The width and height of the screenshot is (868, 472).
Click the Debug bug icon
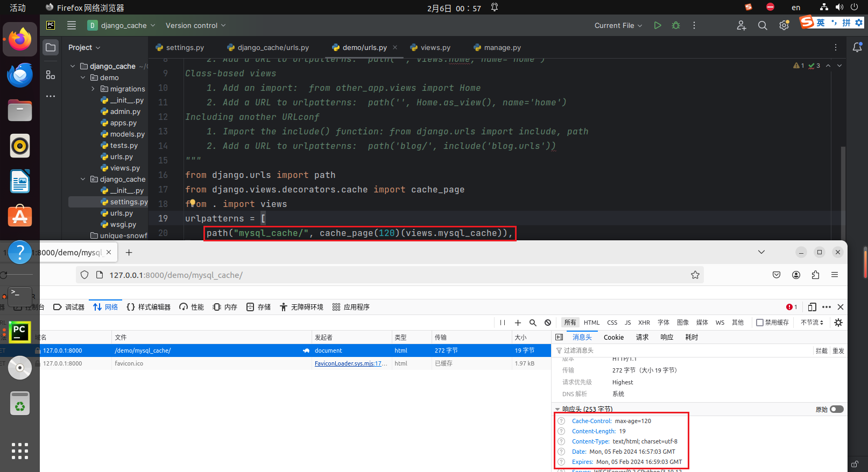click(x=676, y=25)
